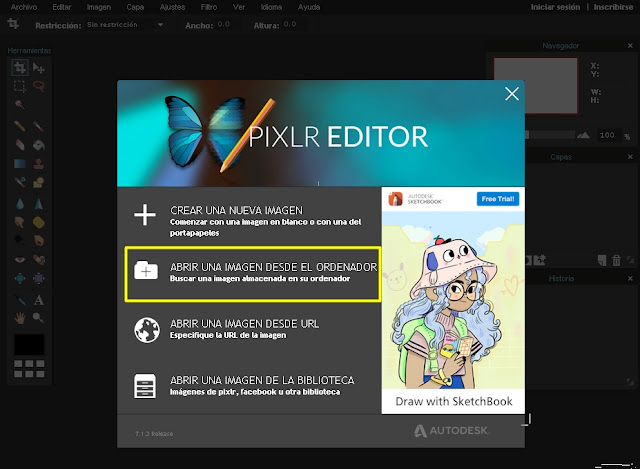Select the Crop tool in Herramientas
Screen dimensions: 640x469
(x=20, y=67)
